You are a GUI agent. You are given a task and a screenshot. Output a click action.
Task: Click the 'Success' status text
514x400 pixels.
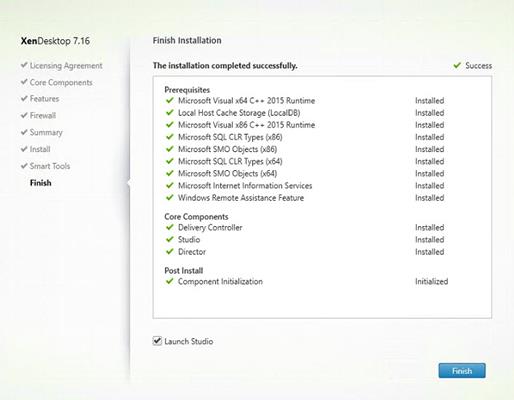coord(478,66)
